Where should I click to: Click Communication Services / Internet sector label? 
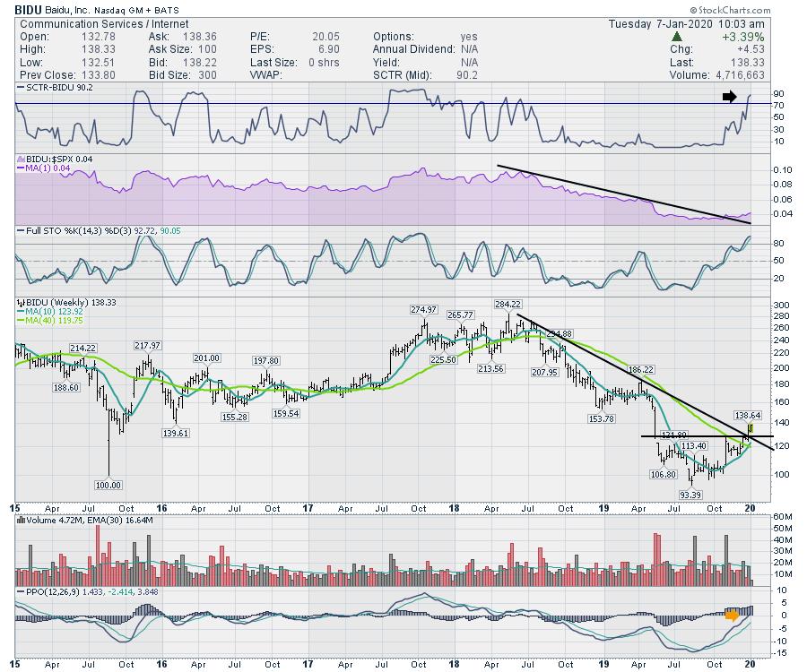[x=104, y=23]
